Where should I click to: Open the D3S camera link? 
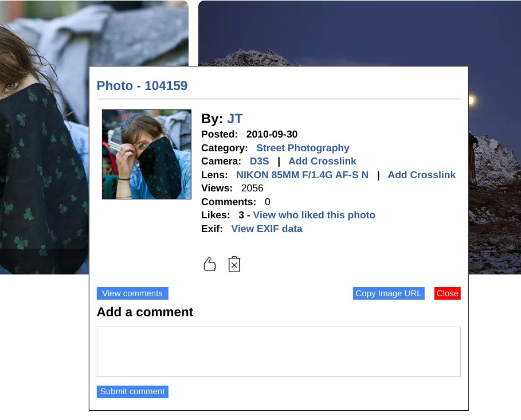[259, 161]
